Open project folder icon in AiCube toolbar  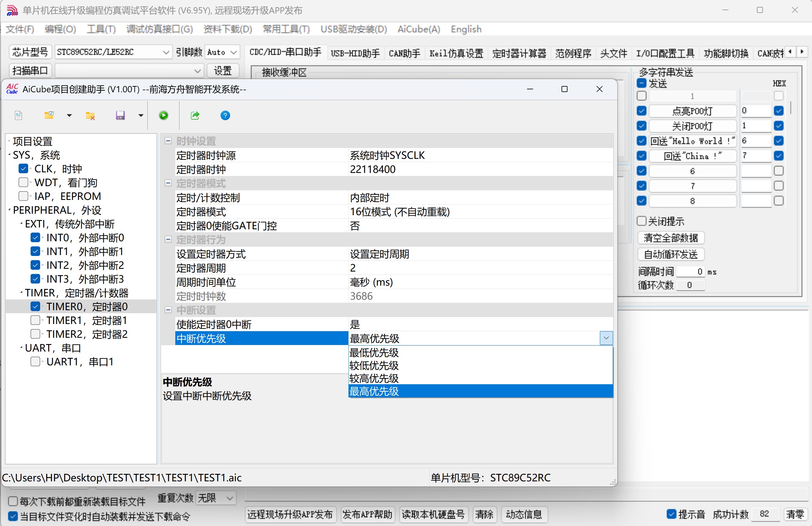click(49, 115)
